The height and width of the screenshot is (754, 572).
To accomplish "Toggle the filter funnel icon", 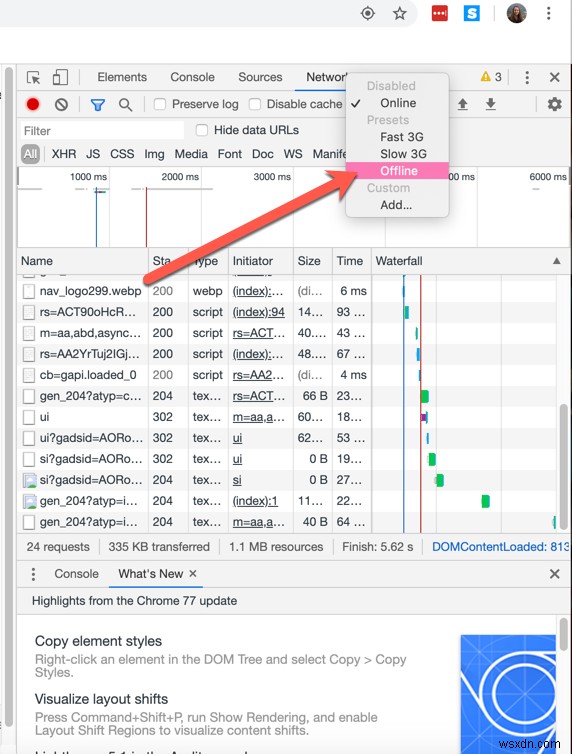I will point(98,104).
